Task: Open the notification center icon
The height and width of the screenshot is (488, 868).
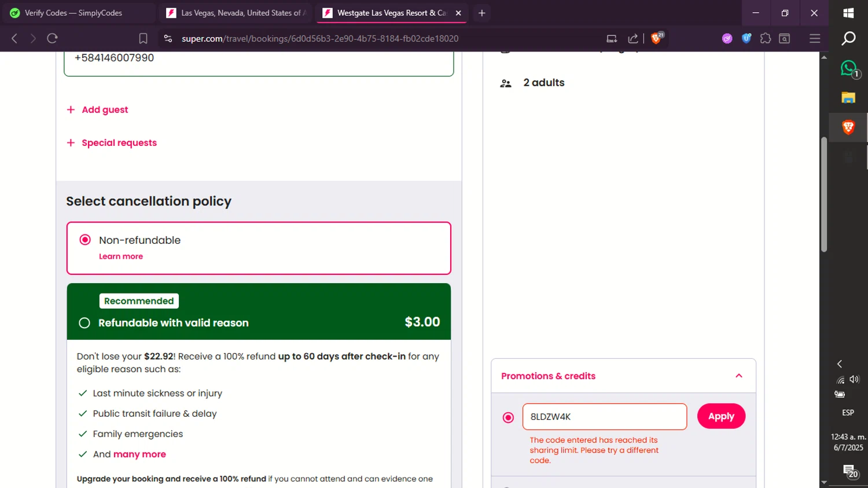Action: [x=849, y=471]
